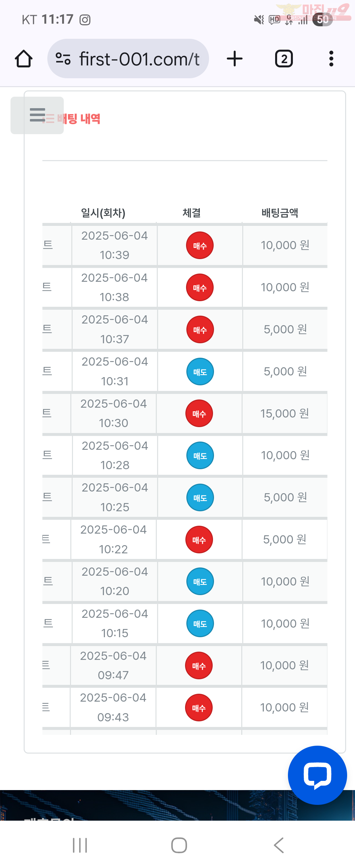Tap the Android home navigation button
The height and width of the screenshot is (868, 355).
179,845
